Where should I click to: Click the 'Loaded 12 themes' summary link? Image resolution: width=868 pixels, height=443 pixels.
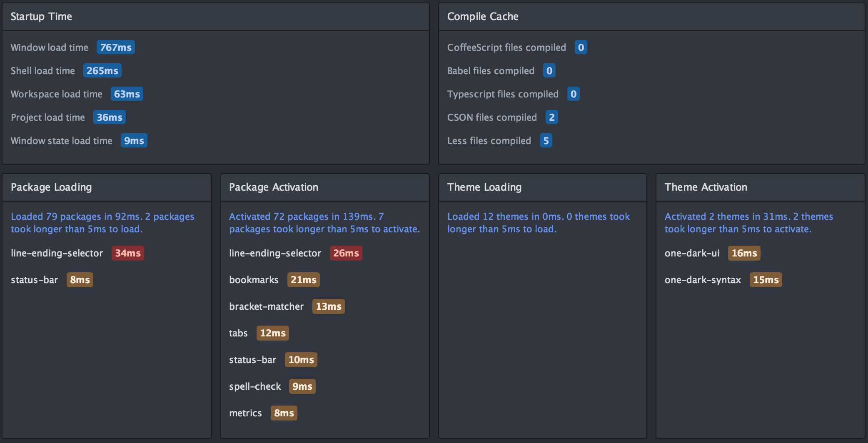[x=538, y=223]
